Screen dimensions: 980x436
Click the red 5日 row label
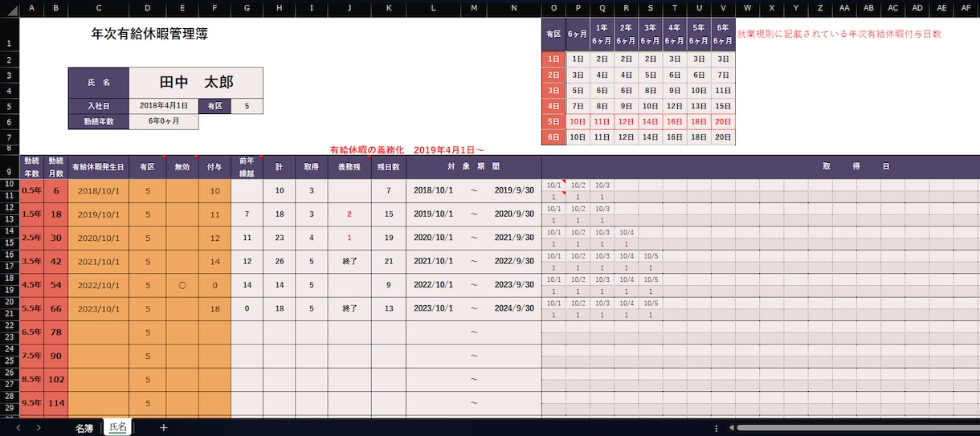click(553, 121)
